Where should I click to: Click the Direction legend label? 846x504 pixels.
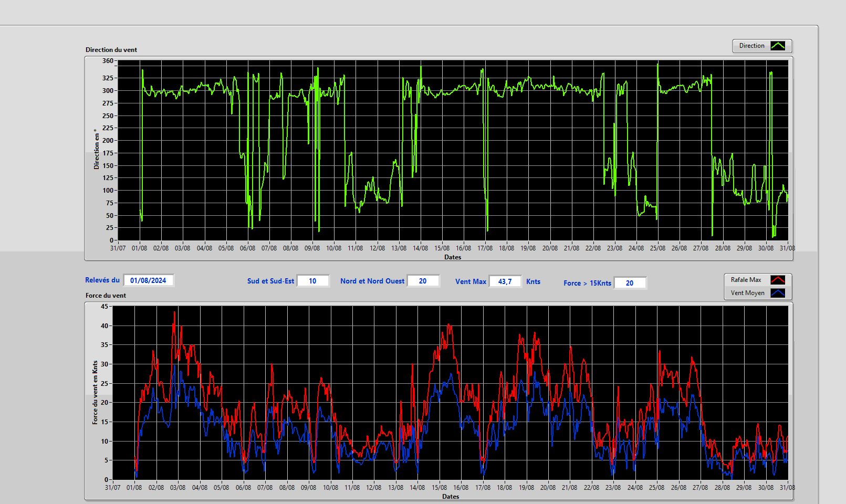[751, 46]
